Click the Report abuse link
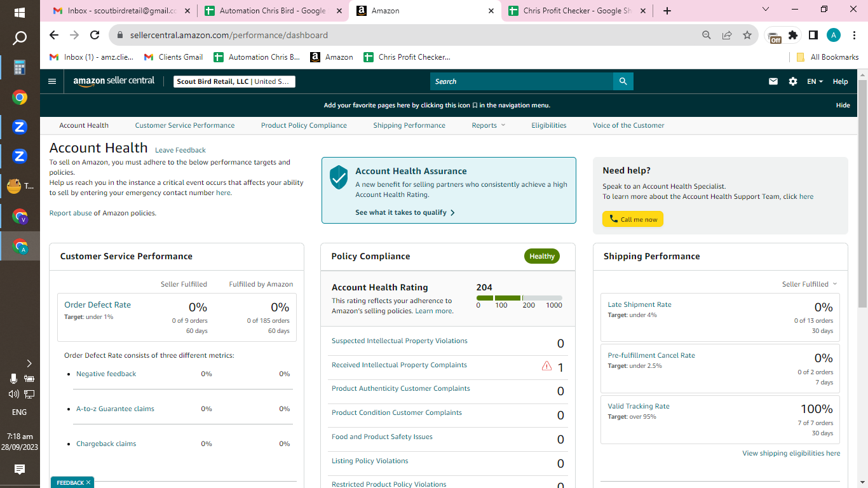This screenshot has height=488, width=868. pyautogui.click(x=71, y=213)
